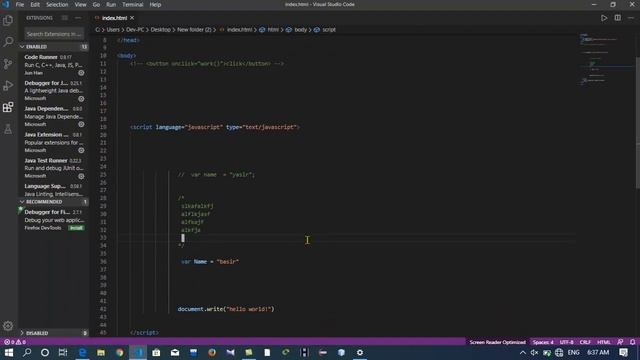Open Extensions panel more actions ellipsis
640x360 pixels.
coord(78,18)
